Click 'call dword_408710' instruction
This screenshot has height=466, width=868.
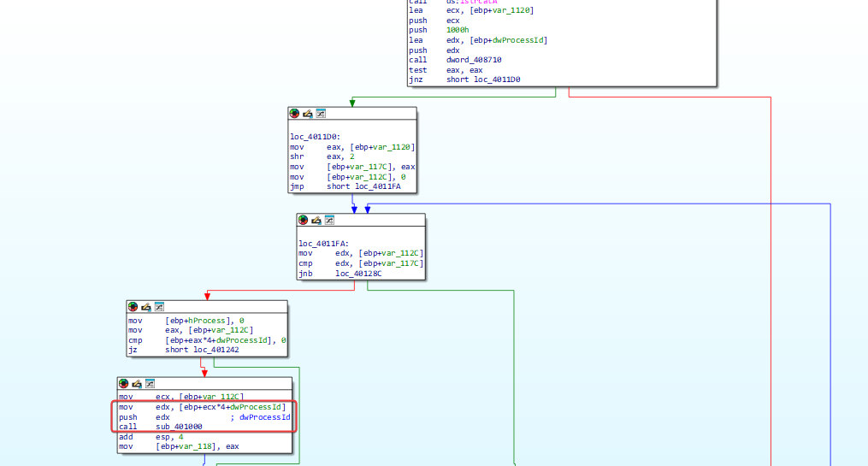point(455,60)
